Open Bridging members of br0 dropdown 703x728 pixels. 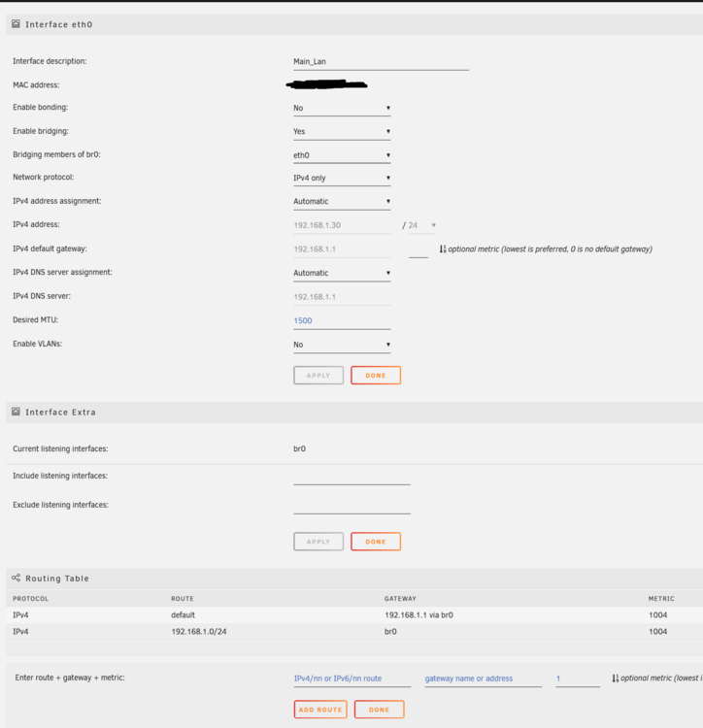pyautogui.click(x=342, y=155)
